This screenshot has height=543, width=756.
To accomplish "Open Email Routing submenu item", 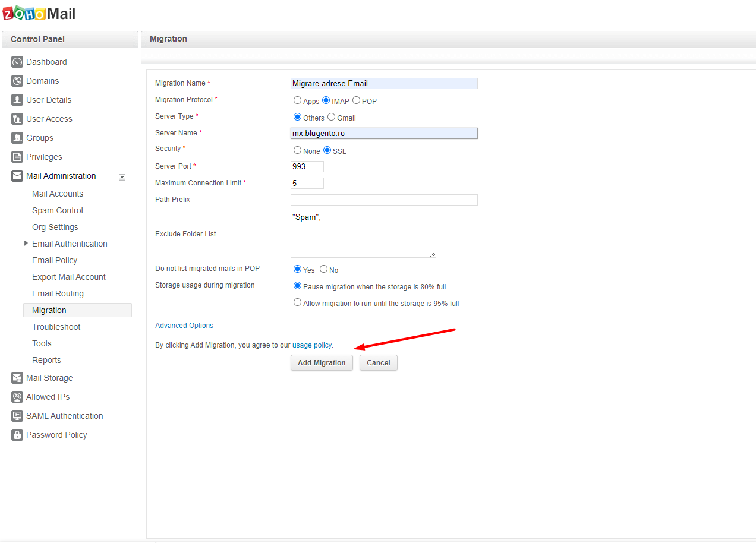I will [58, 293].
